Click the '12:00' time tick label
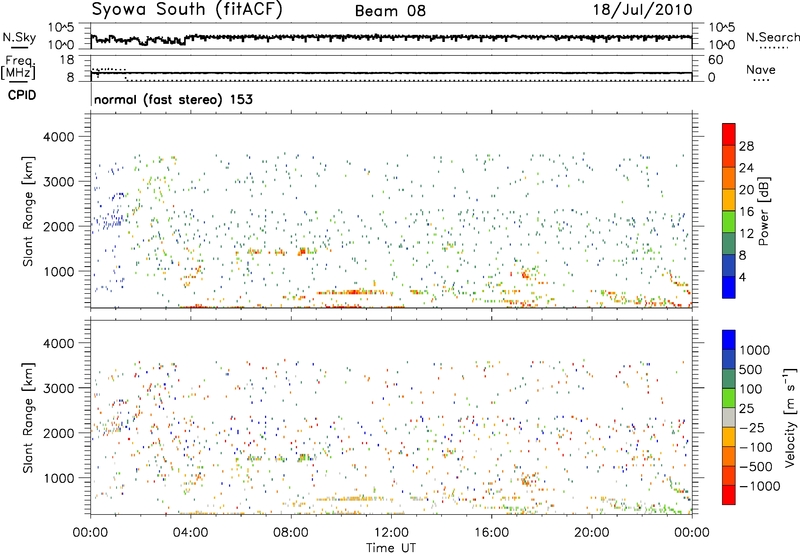Screen dimensions: 800x554 (x=391, y=533)
